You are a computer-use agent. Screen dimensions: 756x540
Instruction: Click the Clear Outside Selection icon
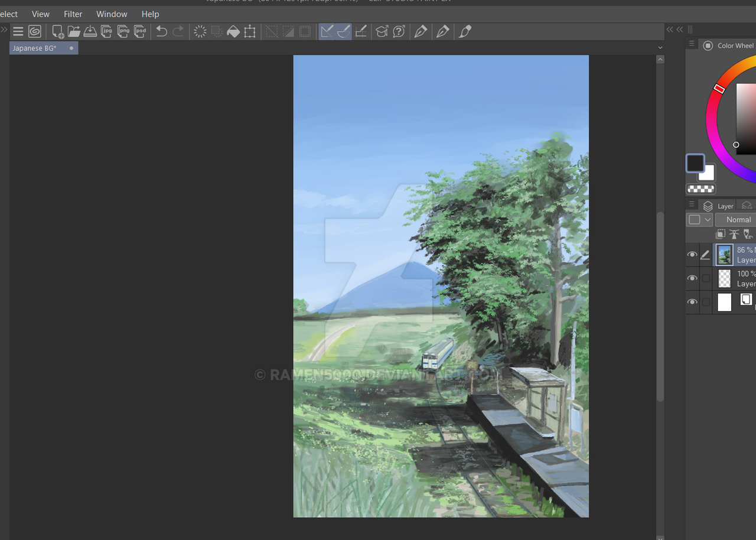(217, 32)
